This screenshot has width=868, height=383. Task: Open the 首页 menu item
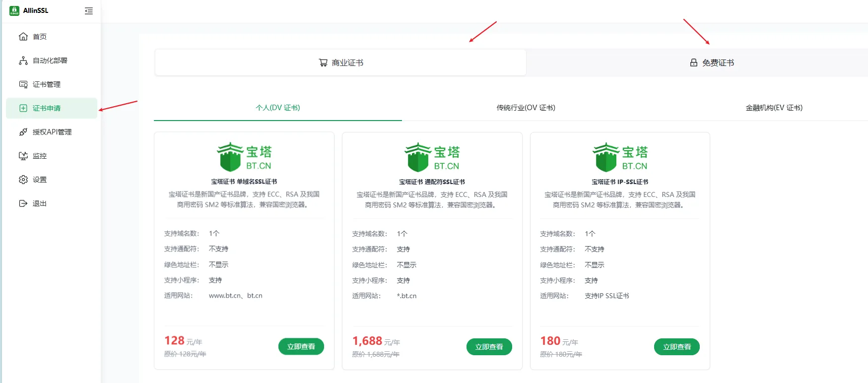(52, 37)
